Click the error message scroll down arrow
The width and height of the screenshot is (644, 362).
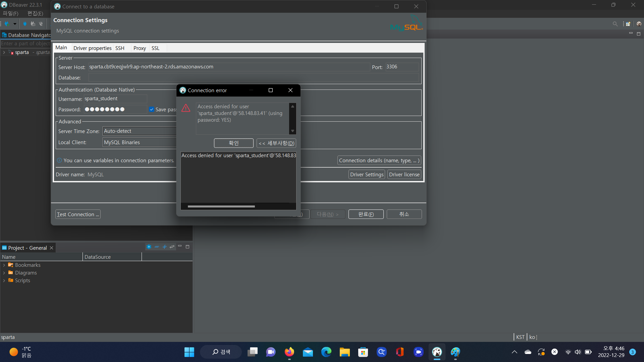pyautogui.click(x=292, y=131)
